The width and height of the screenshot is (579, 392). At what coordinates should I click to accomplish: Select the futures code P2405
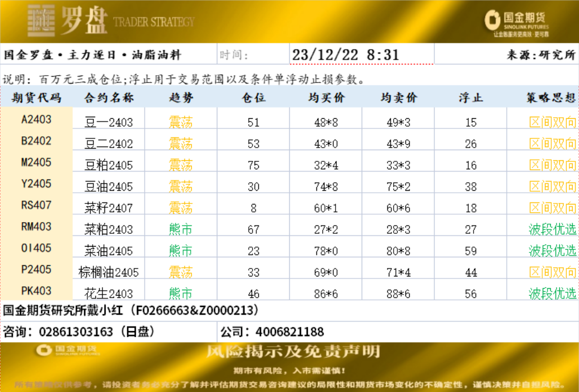tap(36, 269)
